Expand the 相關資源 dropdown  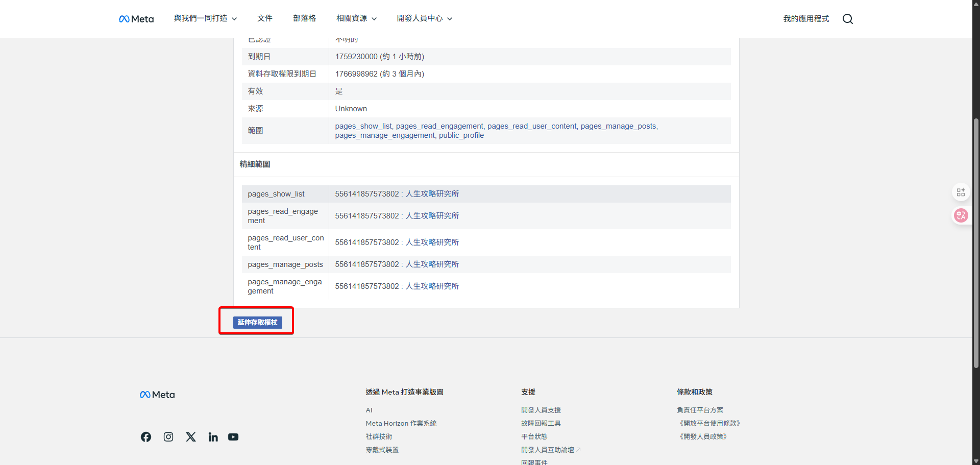356,18
